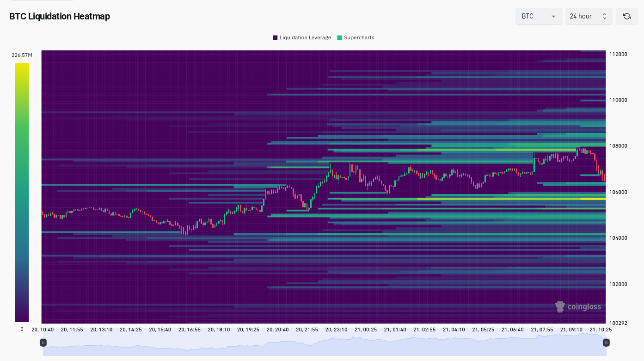Open the 24 hour timeframe dropdown
Screen dimensions: 644x361
coord(588,16)
